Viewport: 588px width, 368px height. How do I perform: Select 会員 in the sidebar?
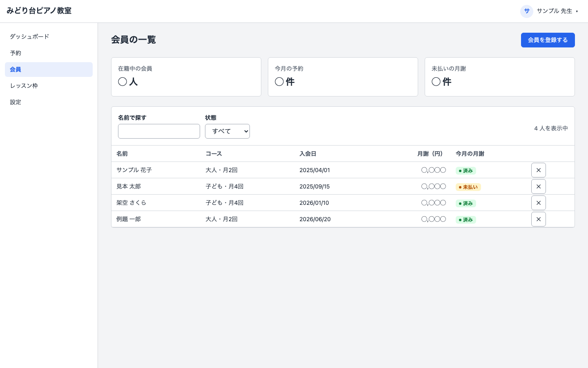49,70
